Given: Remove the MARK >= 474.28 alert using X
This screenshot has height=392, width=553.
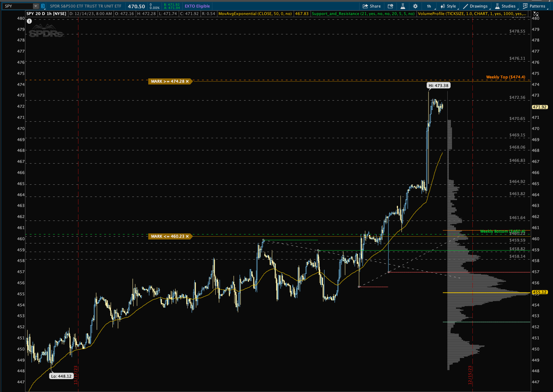Looking at the screenshot, I should tap(188, 81).
